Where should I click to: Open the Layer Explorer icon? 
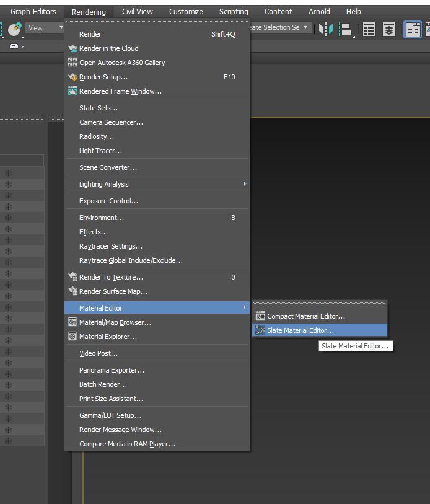click(389, 29)
